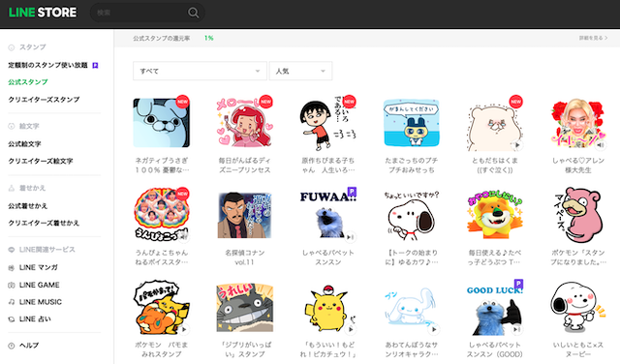Click sound icon on アレン様大先生 sticker
This screenshot has width=620, height=364.
pos(601,145)
